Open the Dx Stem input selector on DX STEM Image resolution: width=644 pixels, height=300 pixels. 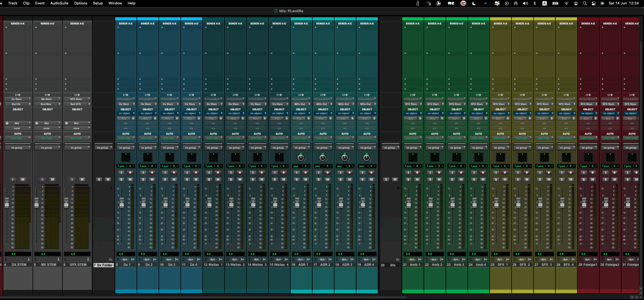18,99
